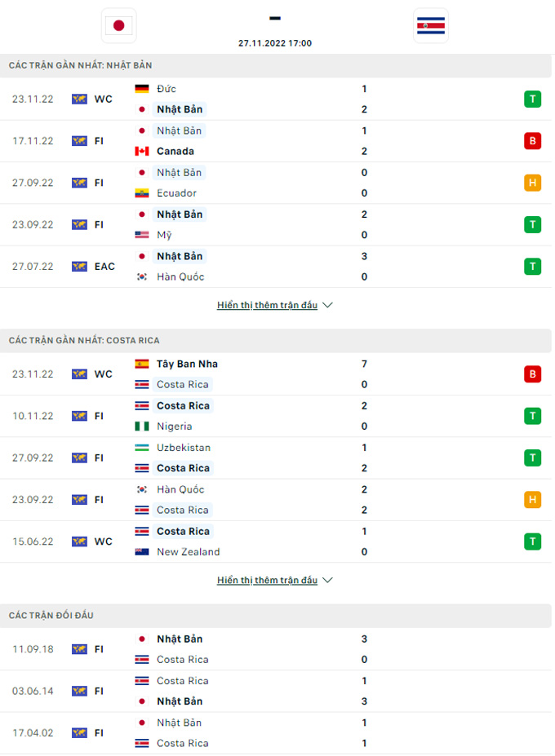Image resolution: width=555 pixels, height=756 pixels.
Task: Open the Nigeria team link
Action: click(174, 426)
